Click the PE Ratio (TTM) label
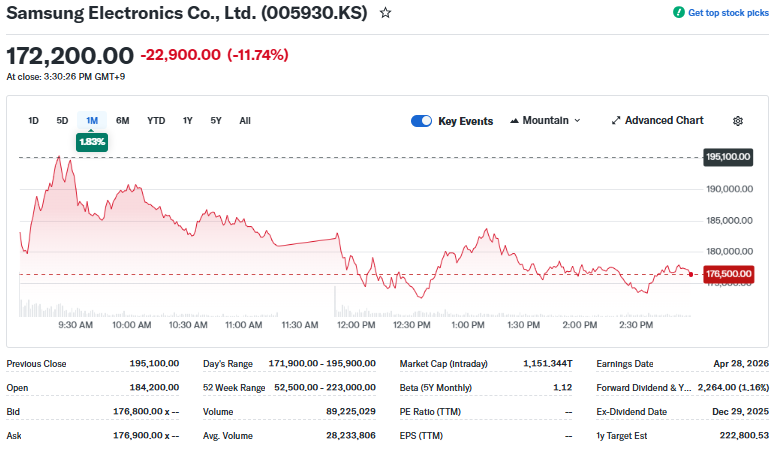Image resolution: width=782 pixels, height=456 pixels. (430, 412)
